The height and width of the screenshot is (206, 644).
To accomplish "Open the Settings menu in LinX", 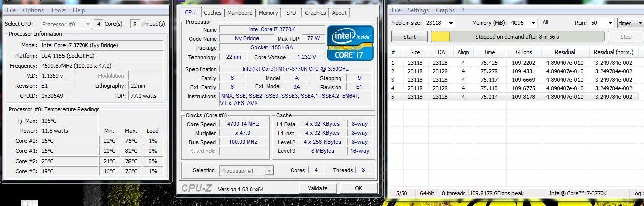I will click(x=418, y=10).
